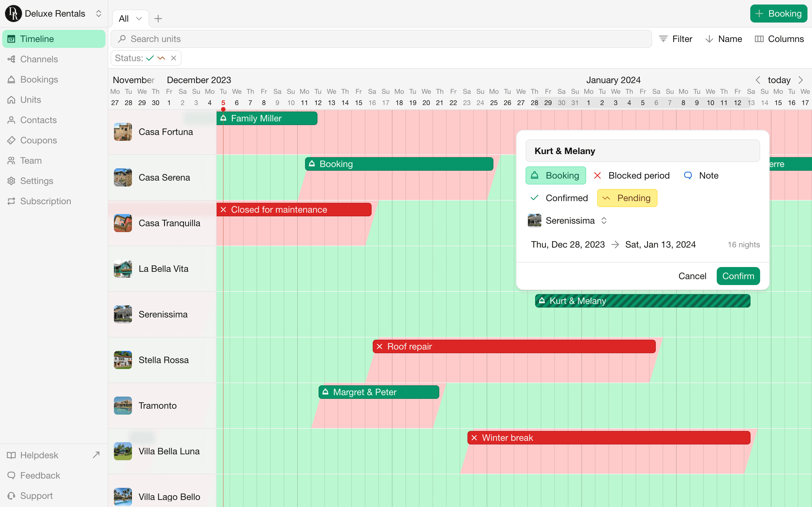
Task: Open the Contacts page
Action: tap(38, 120)
